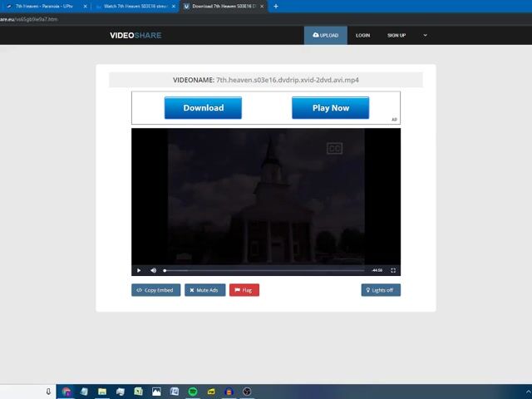Expand the header dropdown chevron

click(x=425, y=35)
